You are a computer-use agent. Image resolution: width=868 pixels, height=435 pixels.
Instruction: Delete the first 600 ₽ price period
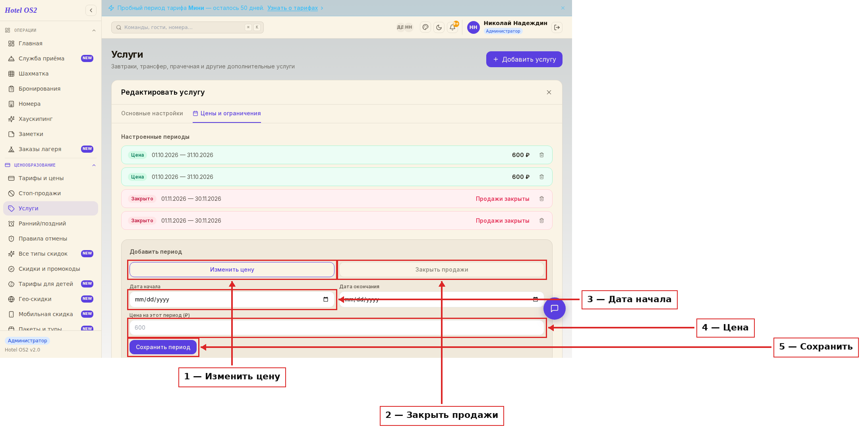(541, 155)
